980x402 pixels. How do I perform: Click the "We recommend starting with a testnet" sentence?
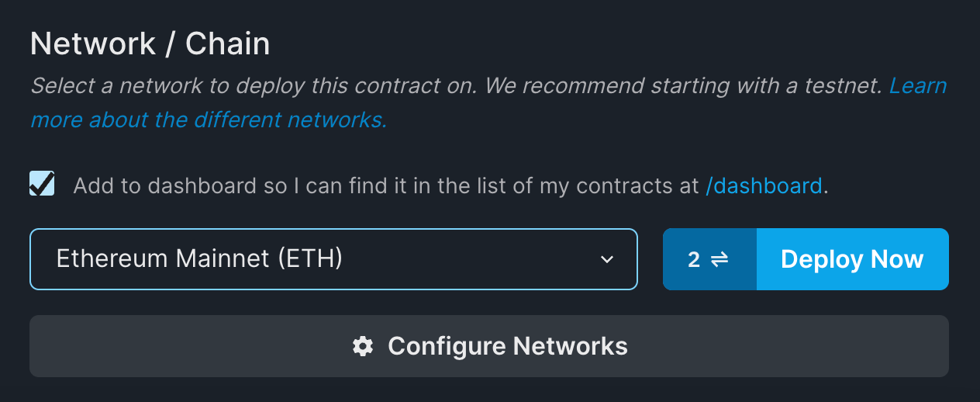pos(683,85)
